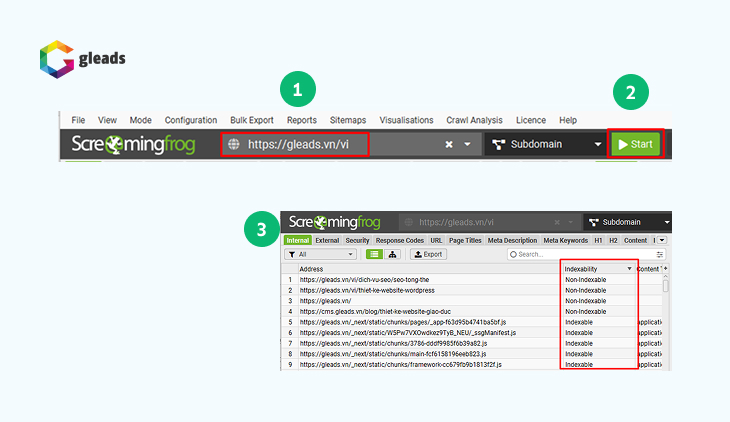Screen dimensions: 730x422
Task: Select the row 3 address https://gleads.vn/
Action: click(325, 301)
